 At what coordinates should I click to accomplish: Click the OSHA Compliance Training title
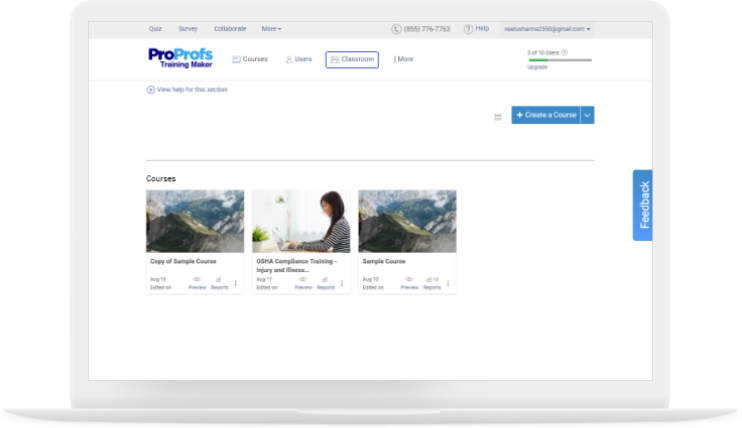point(297,266)
